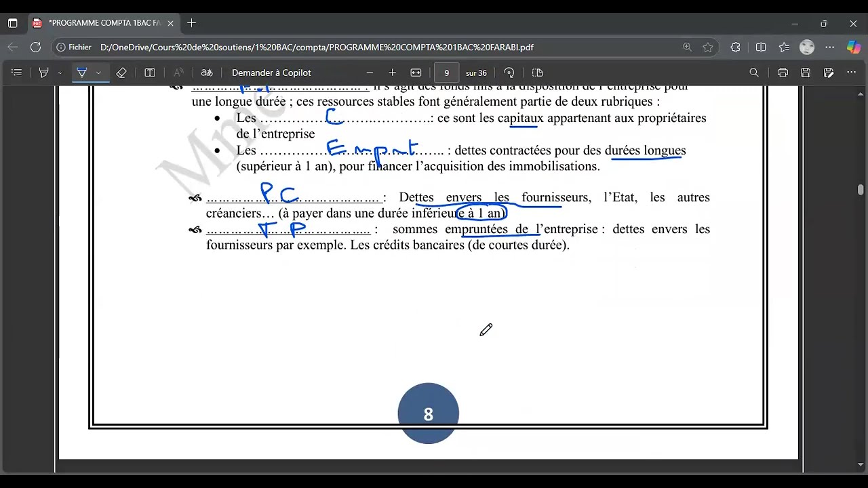Click the page number field showing 9
Image resolution: width=868 pixels, height=488 pixels.
point(446,73)
